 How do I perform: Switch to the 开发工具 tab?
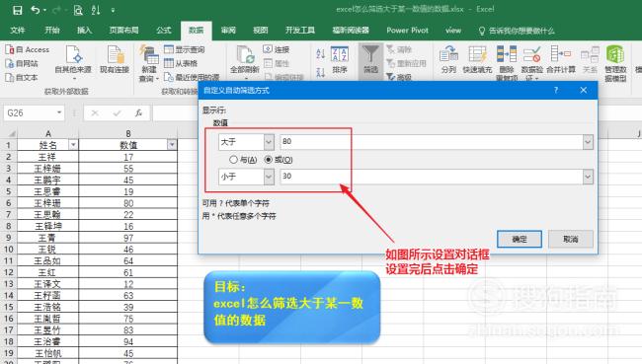click(x=300, y=31)
